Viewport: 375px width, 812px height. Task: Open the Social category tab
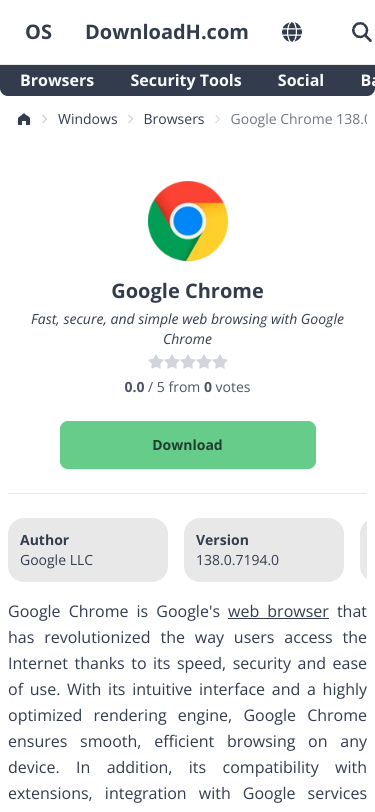click(300, 80)
